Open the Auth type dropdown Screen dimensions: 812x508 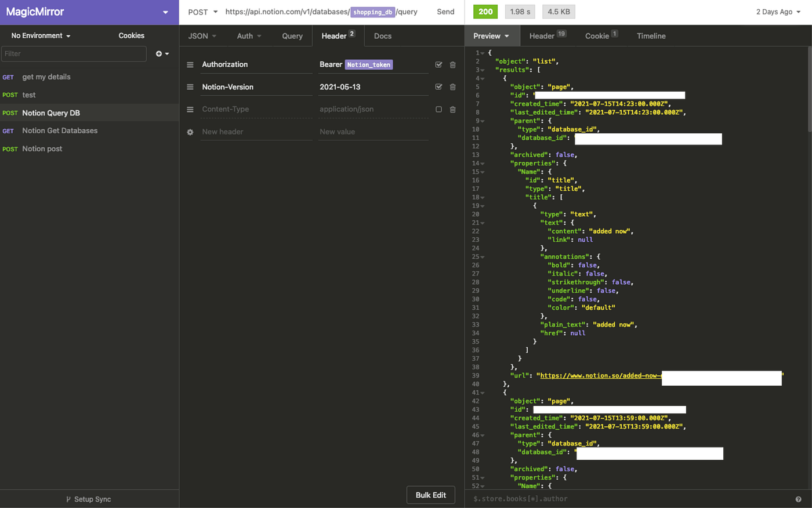point(249,36)
